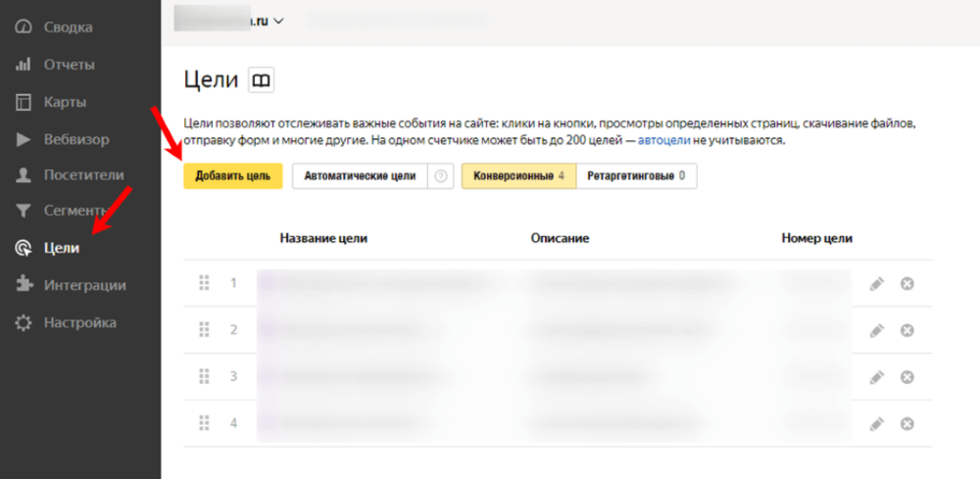
Task: Go to Настройка in the sidebar
Action: pyautogui.click(x=79, y=322)
